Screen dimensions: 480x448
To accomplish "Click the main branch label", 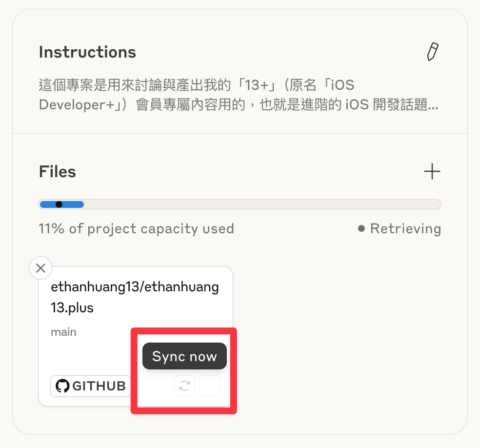I will click(x=63, y=332).
